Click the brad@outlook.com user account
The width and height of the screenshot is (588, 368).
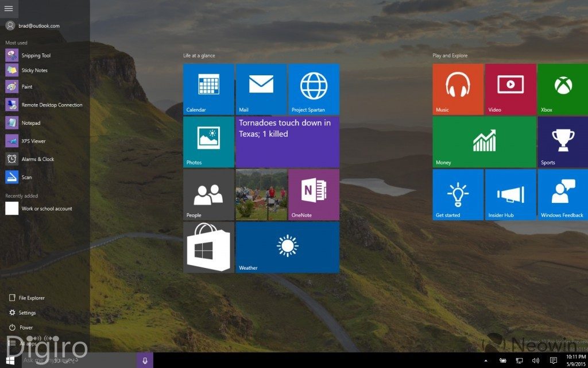coord(33,26)
